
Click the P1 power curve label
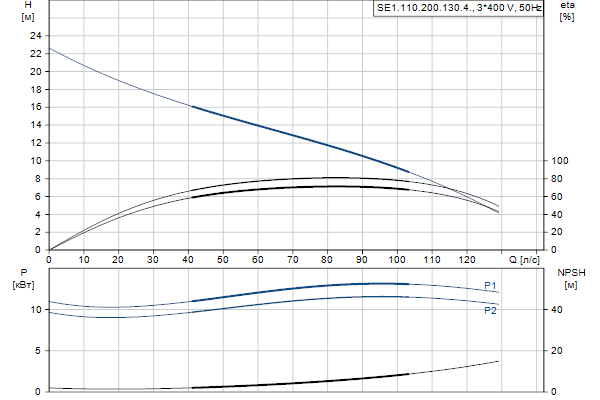490,286
